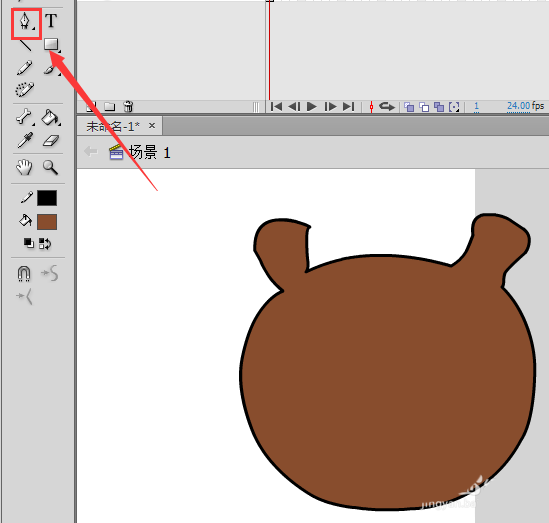The width and height of the screenshot is (549, 523).
Task: Select the Pen tool
Action: (25, 22)
